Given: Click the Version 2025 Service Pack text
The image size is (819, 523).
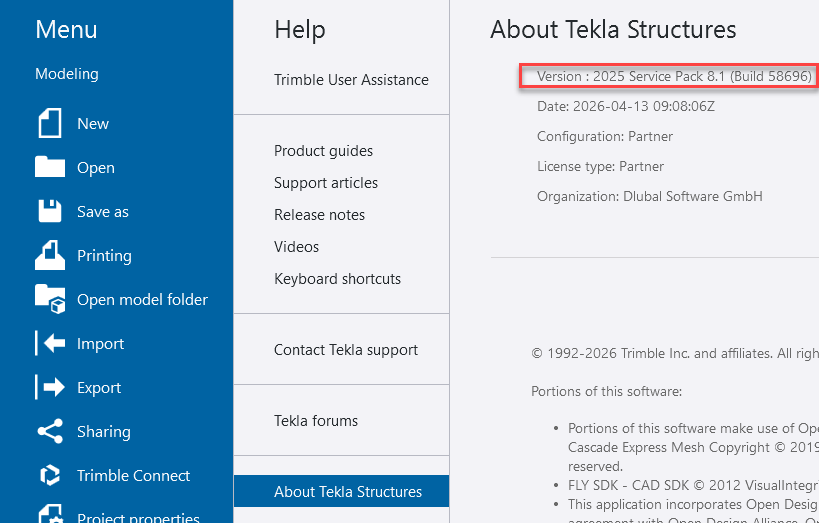Looking at the screenshot, I should [x=674, y=76].
